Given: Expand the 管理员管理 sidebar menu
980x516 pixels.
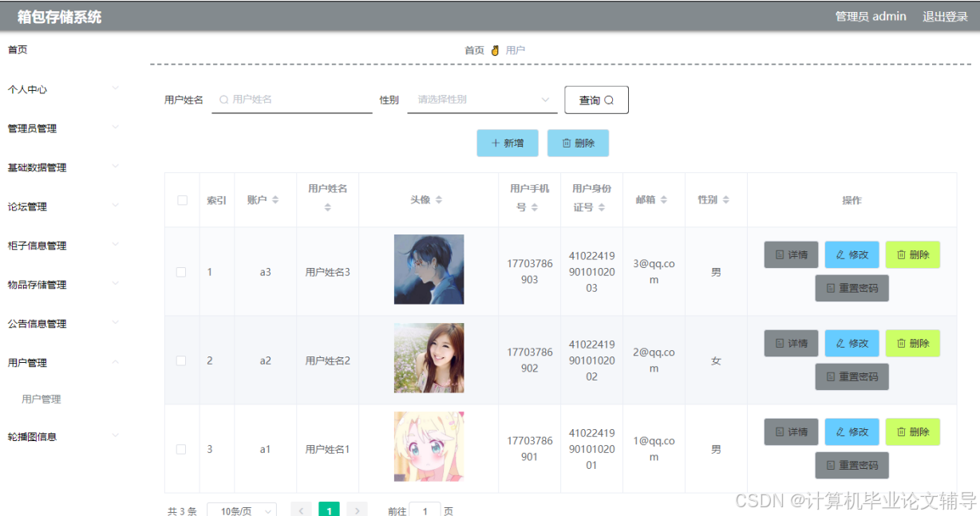Looking at the screenshot, I should point(62,128).
